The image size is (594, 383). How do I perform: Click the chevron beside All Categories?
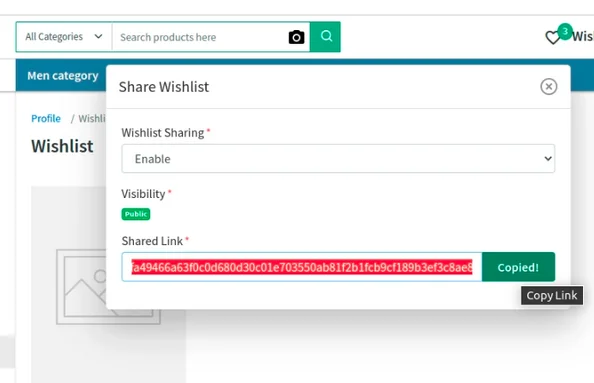[x=98, y=37]
